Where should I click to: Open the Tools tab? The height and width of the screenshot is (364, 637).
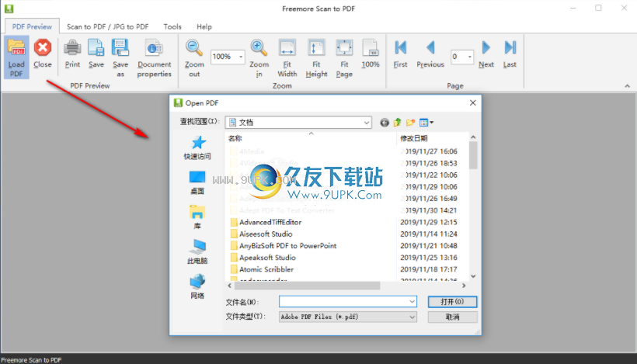tap(172, 26)
